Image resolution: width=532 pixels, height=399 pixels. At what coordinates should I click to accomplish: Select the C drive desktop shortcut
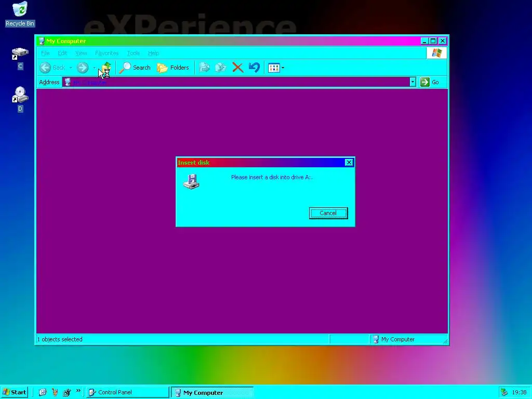(20, 59)
